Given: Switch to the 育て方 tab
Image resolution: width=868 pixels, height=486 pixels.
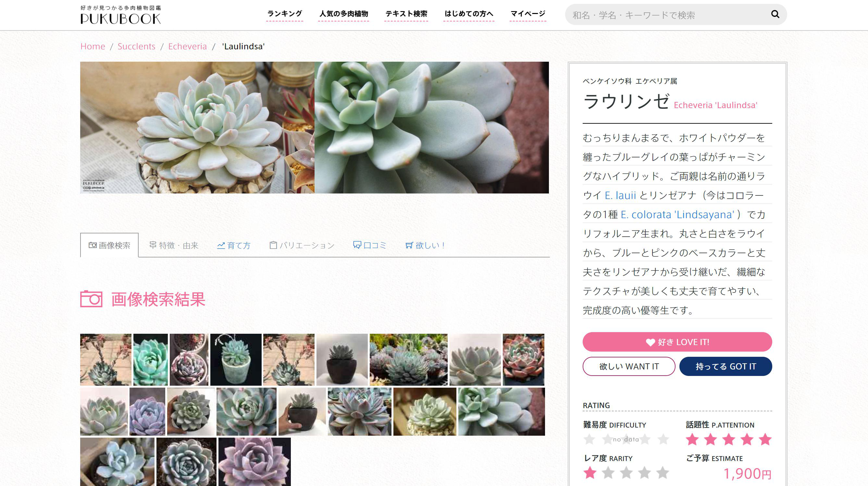Looking at the screenshot, I should pos(234,245).
